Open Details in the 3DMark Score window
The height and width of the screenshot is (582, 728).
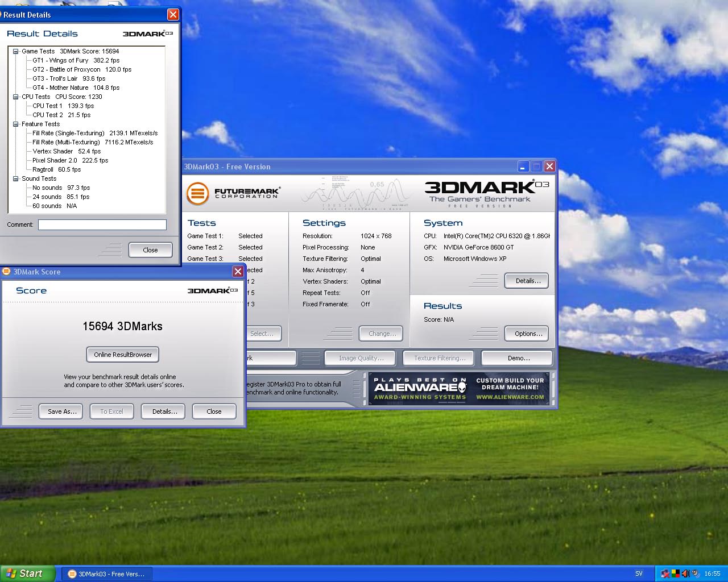tap(164, 411)
